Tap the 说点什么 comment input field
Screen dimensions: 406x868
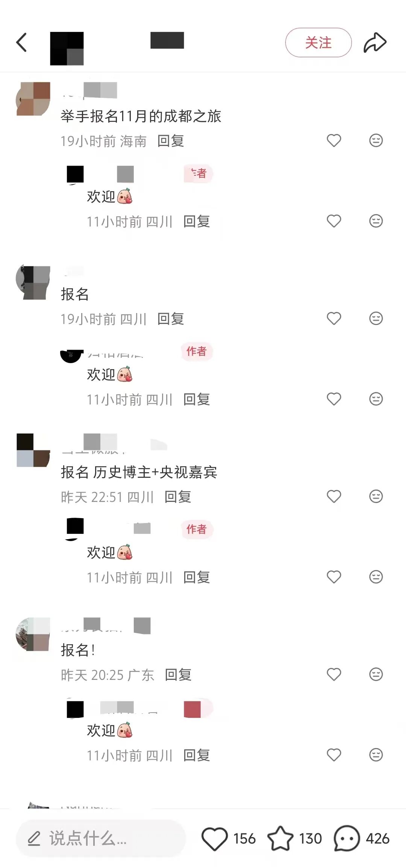click(101, 839)
